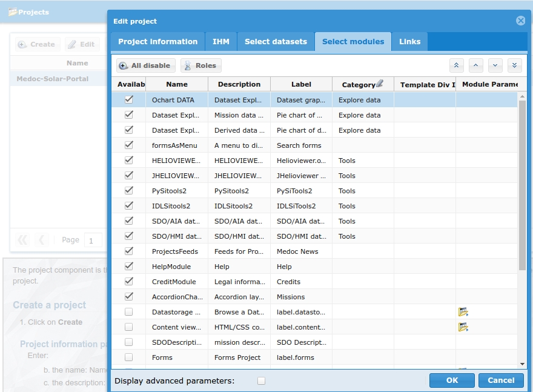Viewport: 533px width, 392px height.
Task: Click the Dataset grap... label cell
Action: [x=301, y=99]
